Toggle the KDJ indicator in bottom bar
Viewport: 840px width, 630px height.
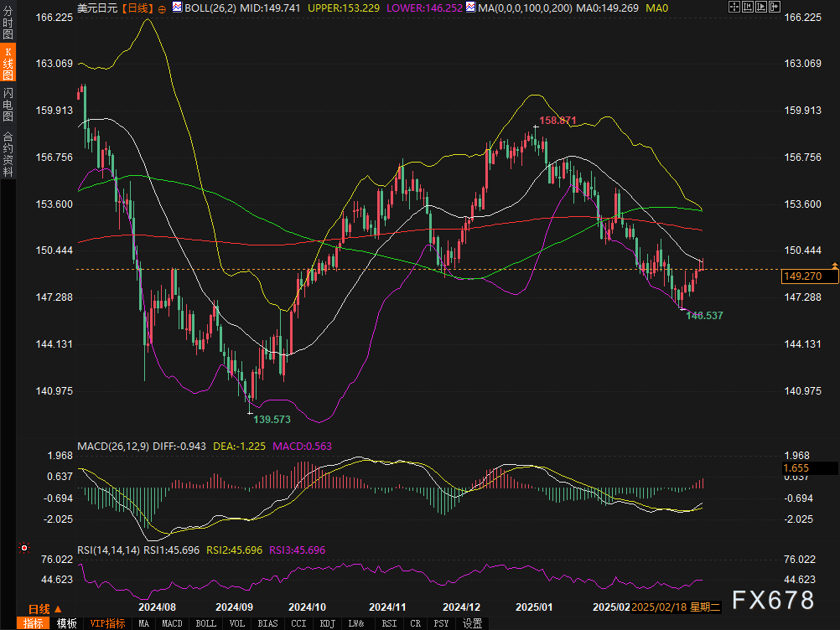tap(326, 623)
